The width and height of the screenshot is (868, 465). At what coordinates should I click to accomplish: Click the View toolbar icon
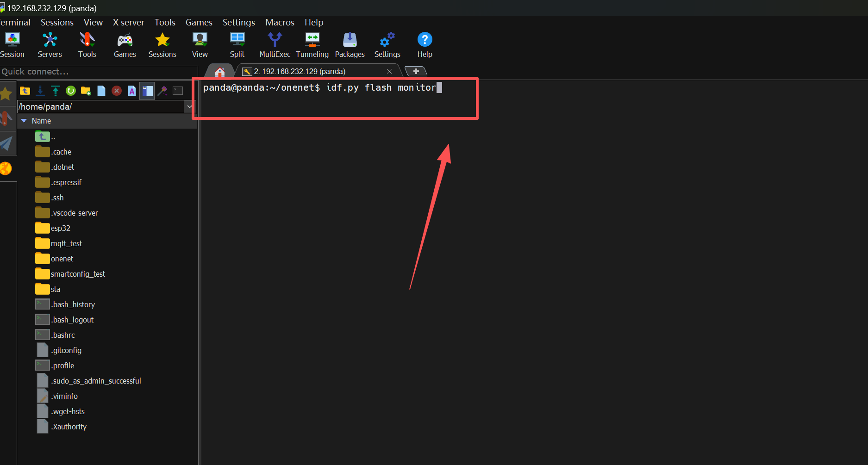pyautogui.click(x=200, y=45)
